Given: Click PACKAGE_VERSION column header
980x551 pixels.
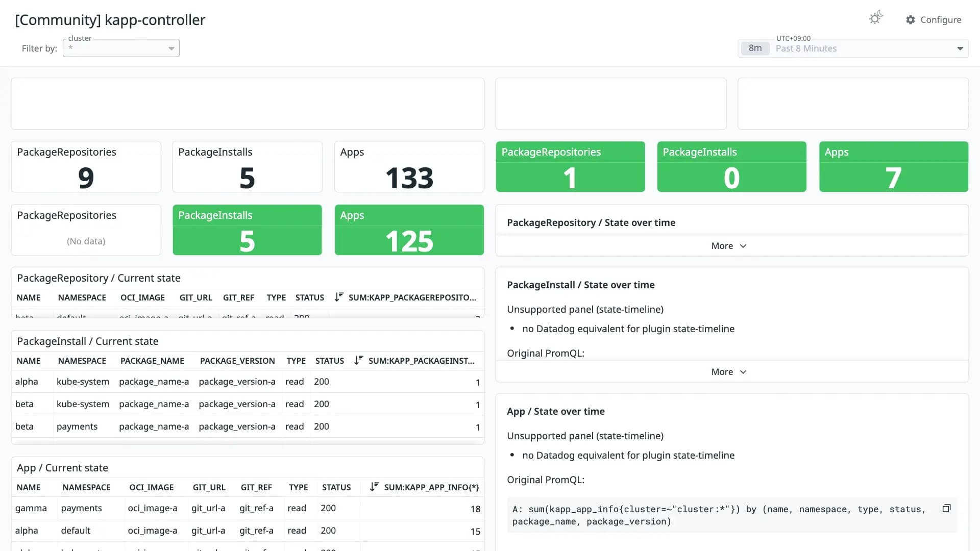Looking at the screenshot, I should click(x=237, y=361).
